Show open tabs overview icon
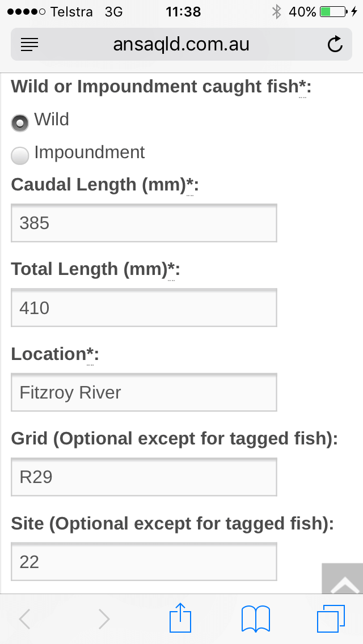The height and width of the screenshot is (644, 363). [x=331, y=618]
